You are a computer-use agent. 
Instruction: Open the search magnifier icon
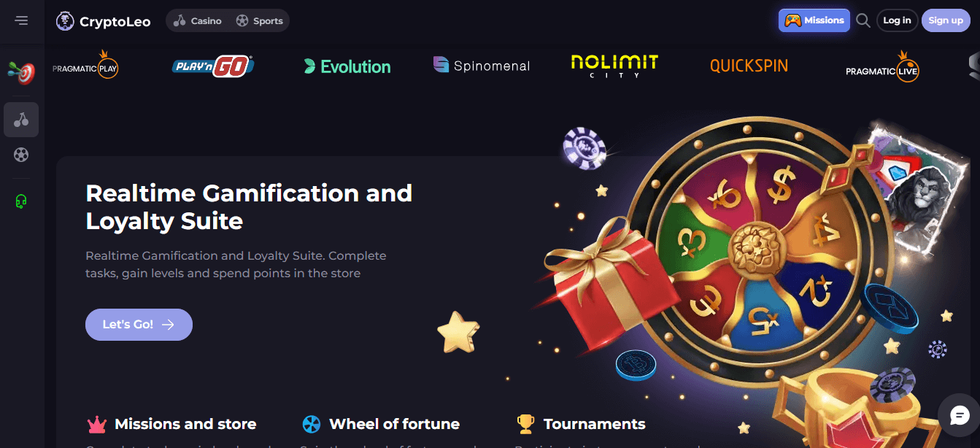coord(863,20)
